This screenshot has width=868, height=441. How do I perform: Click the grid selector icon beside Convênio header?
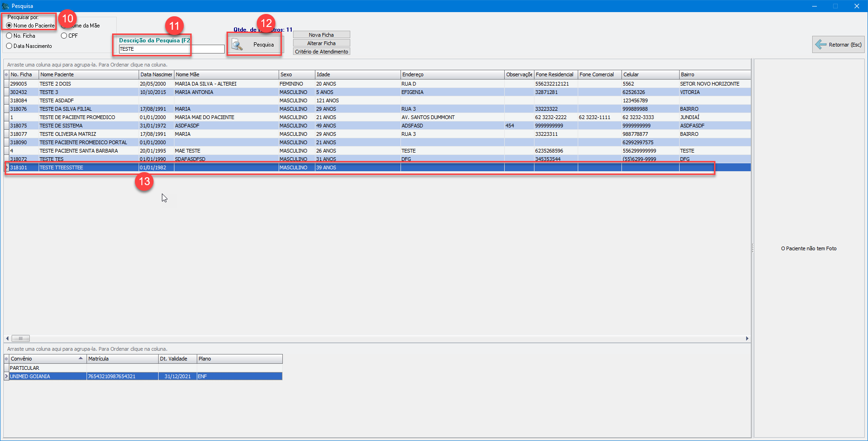[x=6, y=359]
